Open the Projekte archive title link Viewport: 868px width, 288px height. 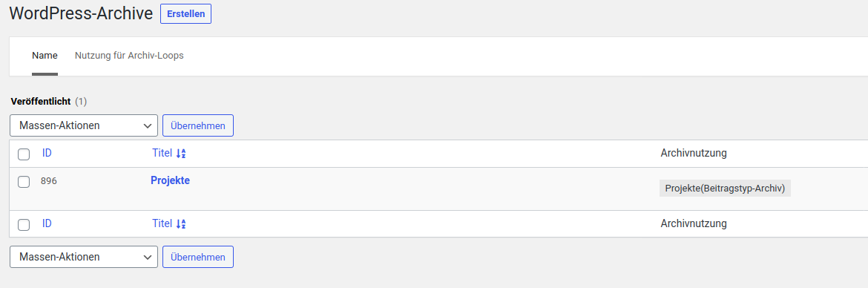pos(170,180)
